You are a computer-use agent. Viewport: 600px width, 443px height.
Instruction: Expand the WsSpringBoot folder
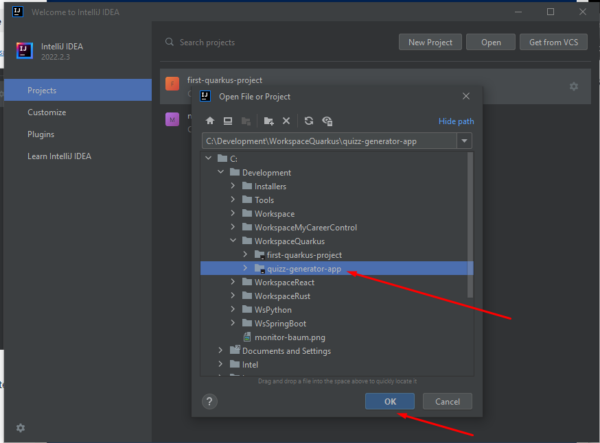(x=233, y=323)
